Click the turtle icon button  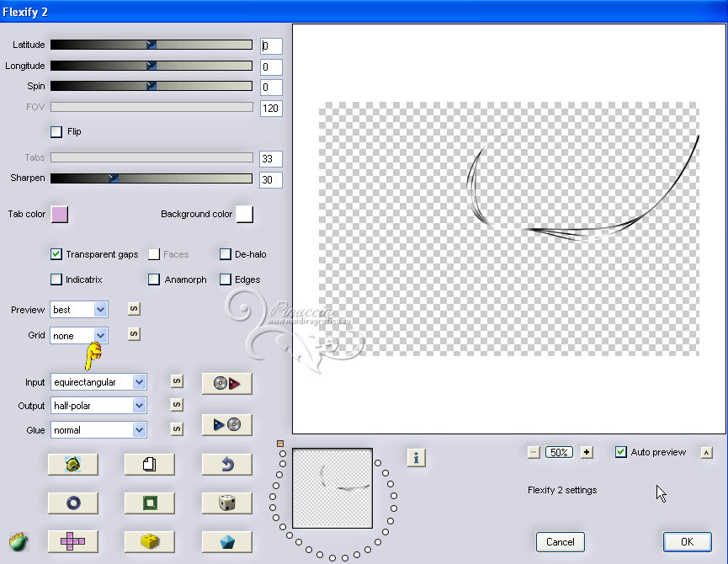73,464
